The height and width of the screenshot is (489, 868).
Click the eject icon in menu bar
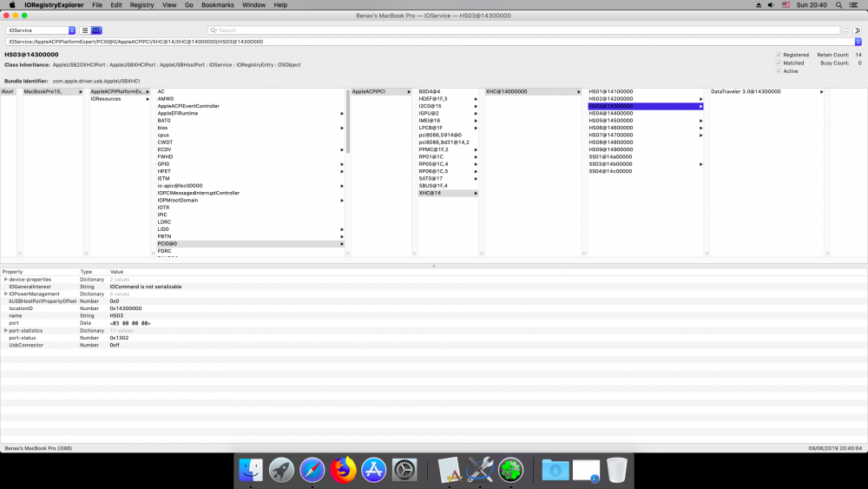click(x=759, y=5)
